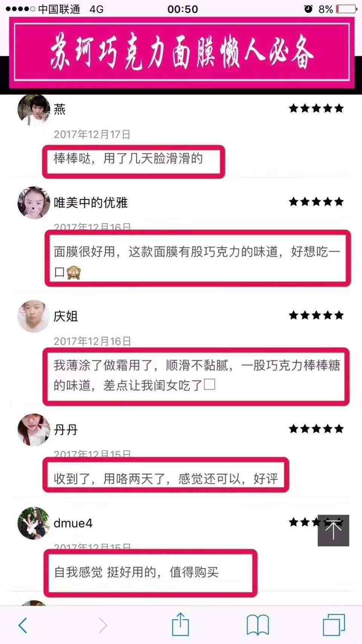
Task: Open the tabs overview icon
Action: (x=334, y=625)
